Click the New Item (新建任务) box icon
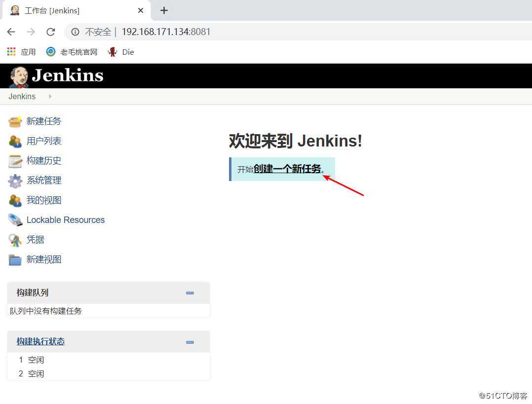 pyautogui.click(x=15, y=121)
